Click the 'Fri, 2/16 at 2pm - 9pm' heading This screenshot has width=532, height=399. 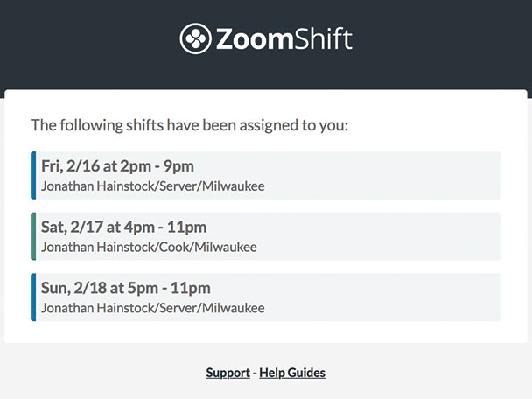coord(117,166)
